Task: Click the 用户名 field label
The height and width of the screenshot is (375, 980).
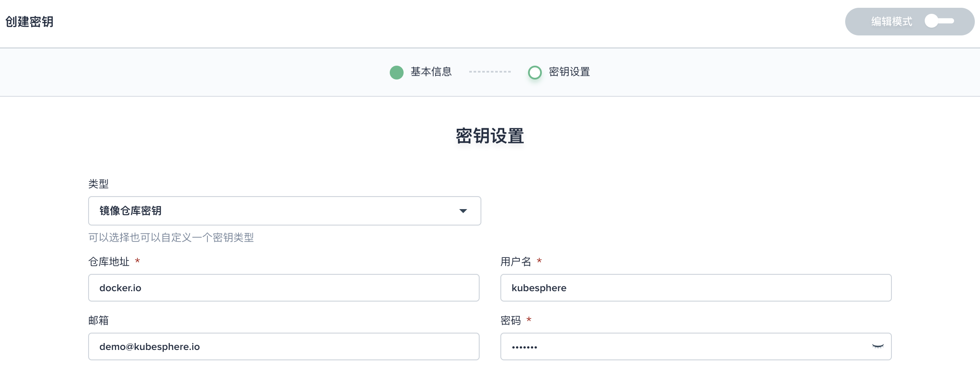Action: pos(515,262)
